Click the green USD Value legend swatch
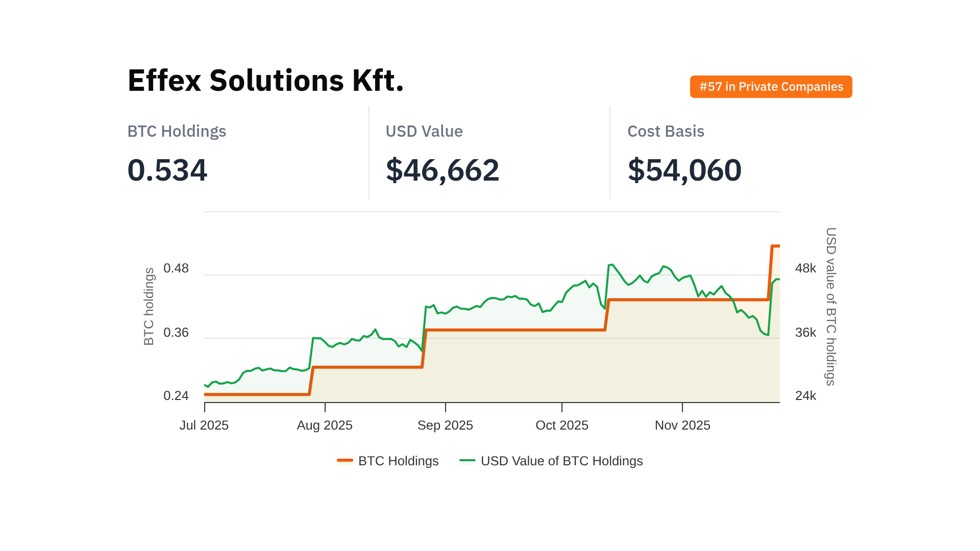 467,461
